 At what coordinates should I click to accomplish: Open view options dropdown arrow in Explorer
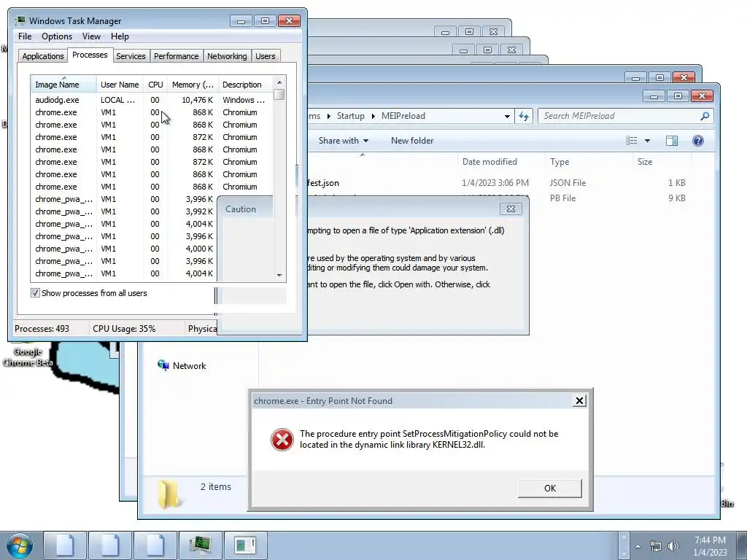(647, 141)
